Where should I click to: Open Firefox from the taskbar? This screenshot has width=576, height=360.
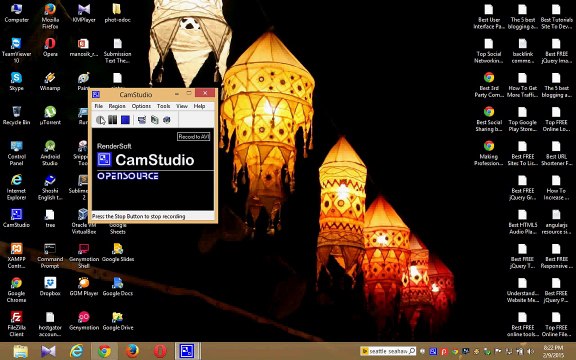tap(132, 351)
